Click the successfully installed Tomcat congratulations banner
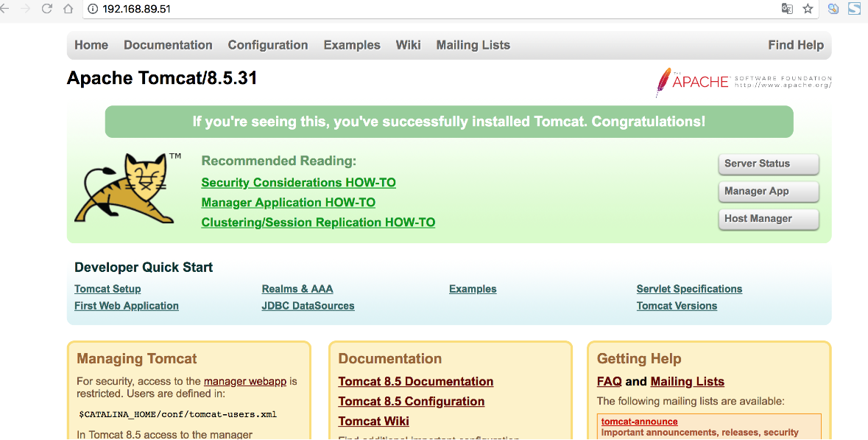Image resolution: width=868 pixels, height=440 pixels. click(x=449, y=122)
